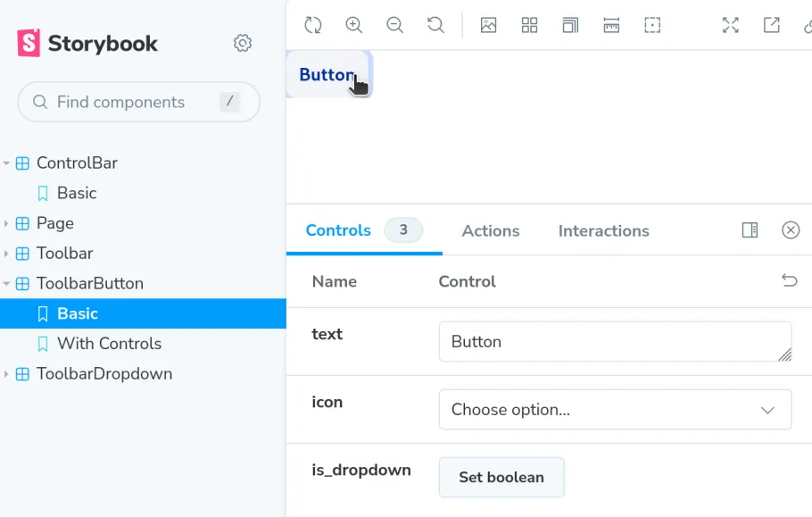Change addon panel orientation
This screenshot has height=517, width=812.
[x=749, y=230]
